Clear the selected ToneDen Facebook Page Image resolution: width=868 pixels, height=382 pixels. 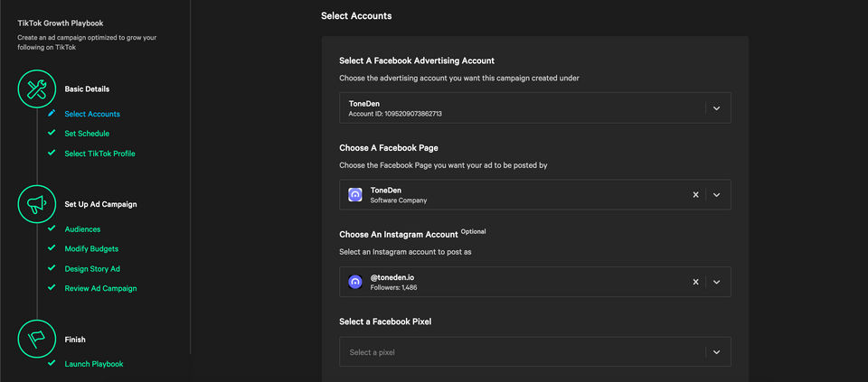[696, 194]
